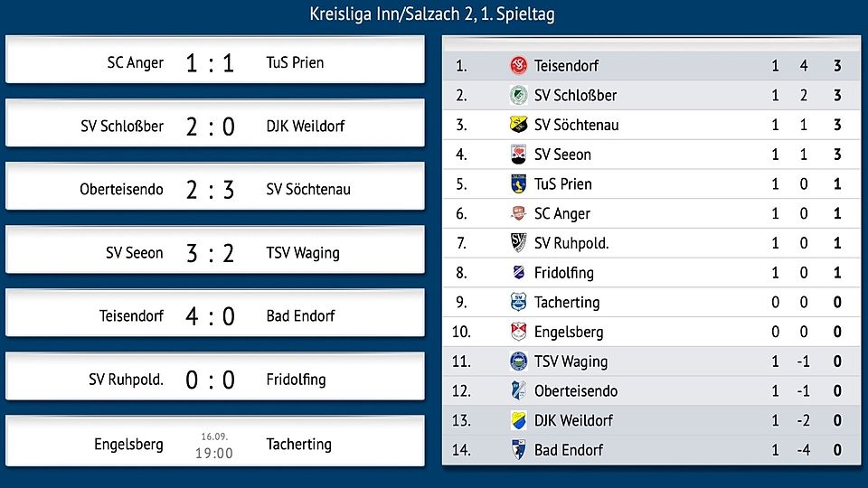This screenshot has width=868, height=488.
Task: Open the Teisendorf 4:0 Bad Endorf result
Action: [215, 314]
